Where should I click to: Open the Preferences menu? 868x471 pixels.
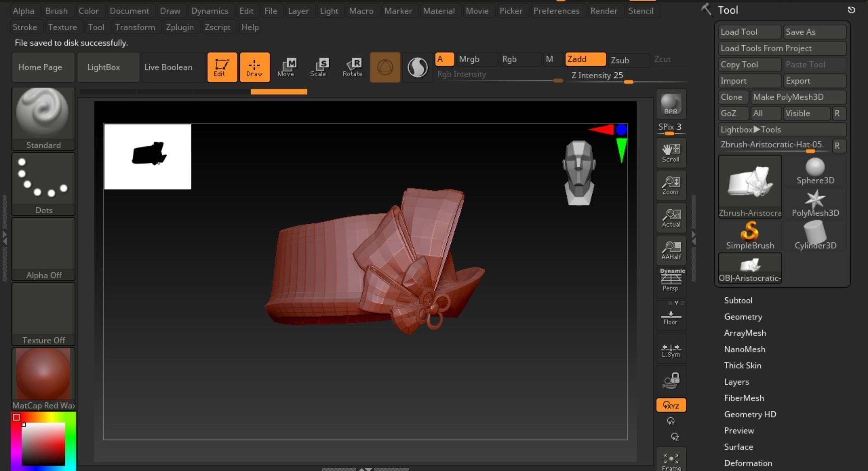coord(557,11)
